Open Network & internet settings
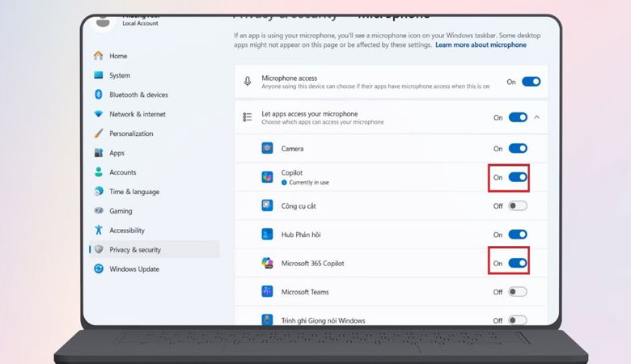This screenshot has height=364, width=631. (x=137, y=114)
